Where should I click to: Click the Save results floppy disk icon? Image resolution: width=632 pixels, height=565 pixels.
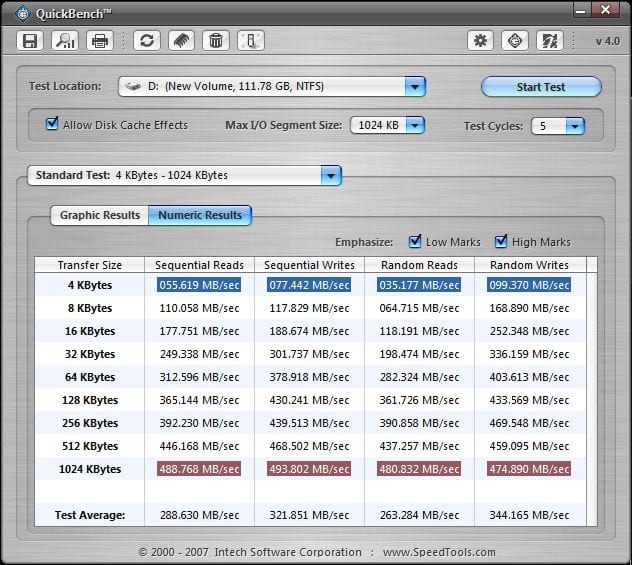(30, 41)
